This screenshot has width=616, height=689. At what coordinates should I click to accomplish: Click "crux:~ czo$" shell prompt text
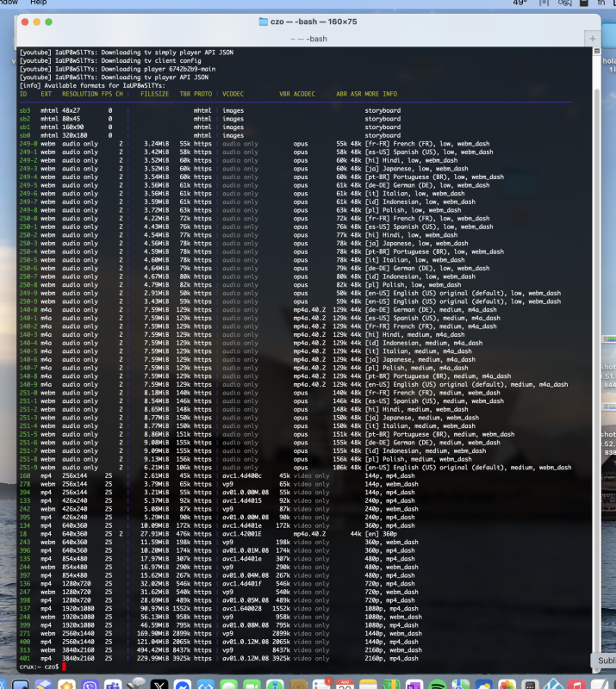[39, 667]
